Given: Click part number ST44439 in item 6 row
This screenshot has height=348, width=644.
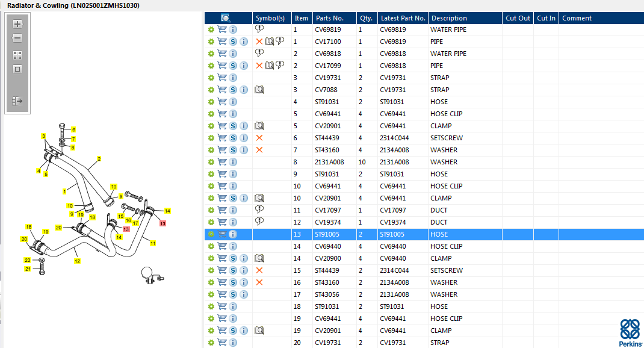Looking at the screenshot, I should pos(327,138).
